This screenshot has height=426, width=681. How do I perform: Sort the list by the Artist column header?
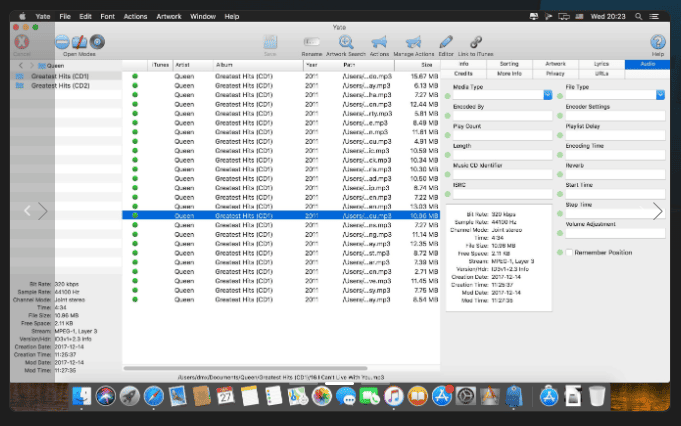[193, 65]
